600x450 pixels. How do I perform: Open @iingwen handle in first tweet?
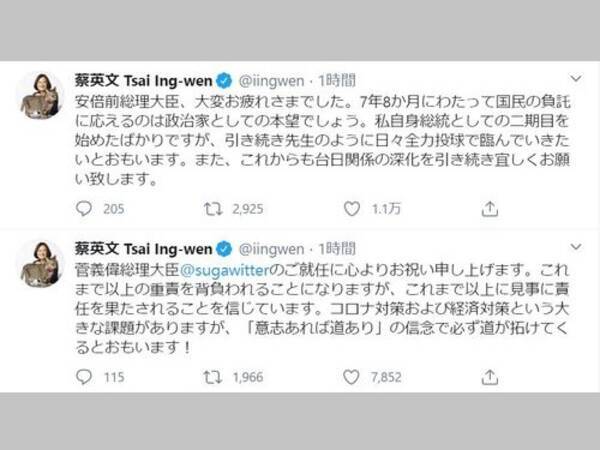[x=271, y=81]
